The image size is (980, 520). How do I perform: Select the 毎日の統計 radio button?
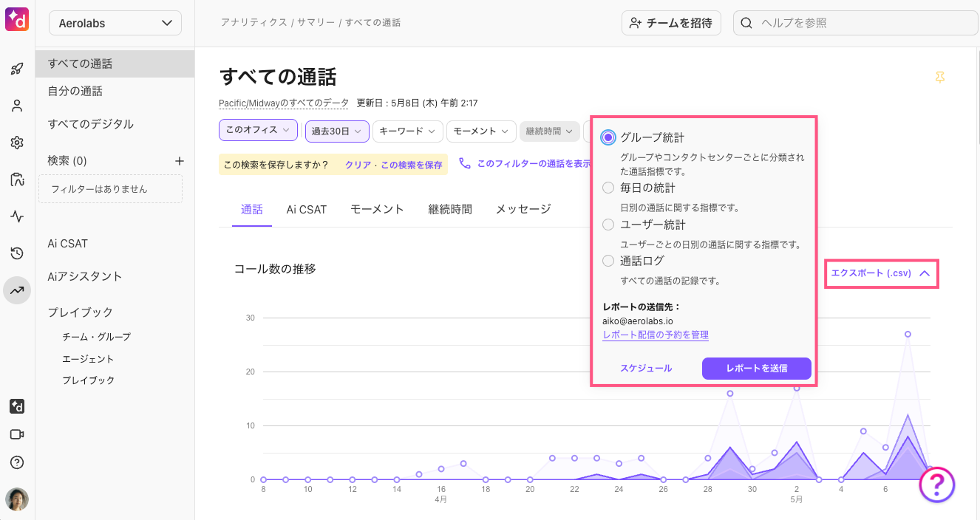click(608, 188)
